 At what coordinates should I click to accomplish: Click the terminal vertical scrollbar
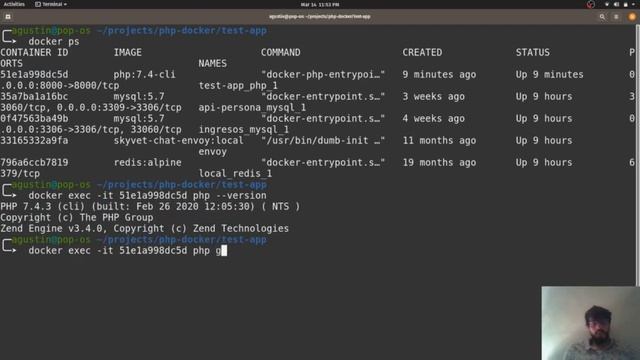(638, 155)
